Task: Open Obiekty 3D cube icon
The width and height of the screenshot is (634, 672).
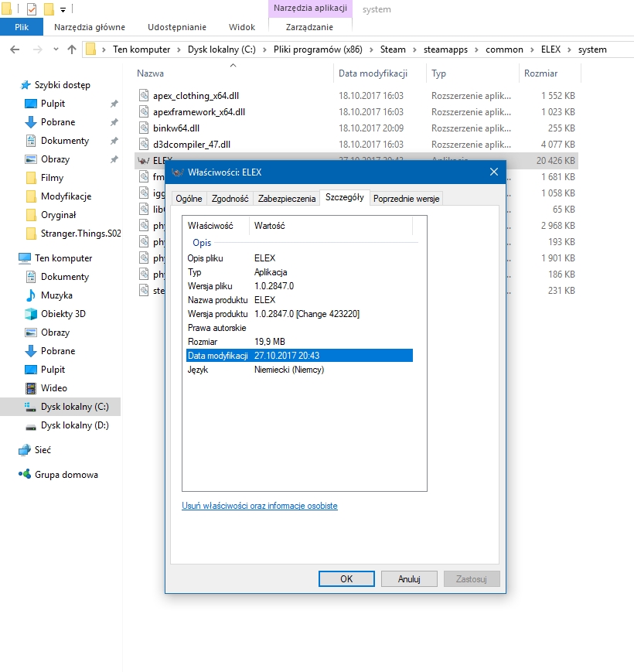Action: tap(31, 314)
